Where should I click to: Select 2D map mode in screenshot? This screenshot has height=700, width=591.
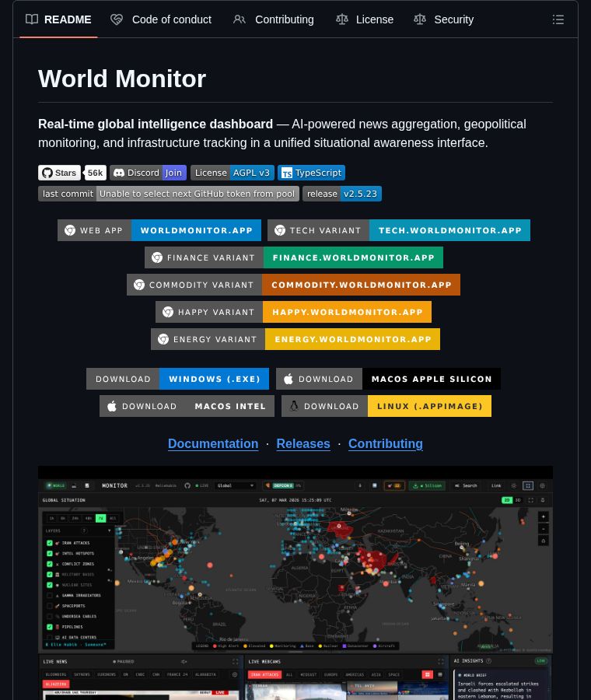click(x=507, y=500)
